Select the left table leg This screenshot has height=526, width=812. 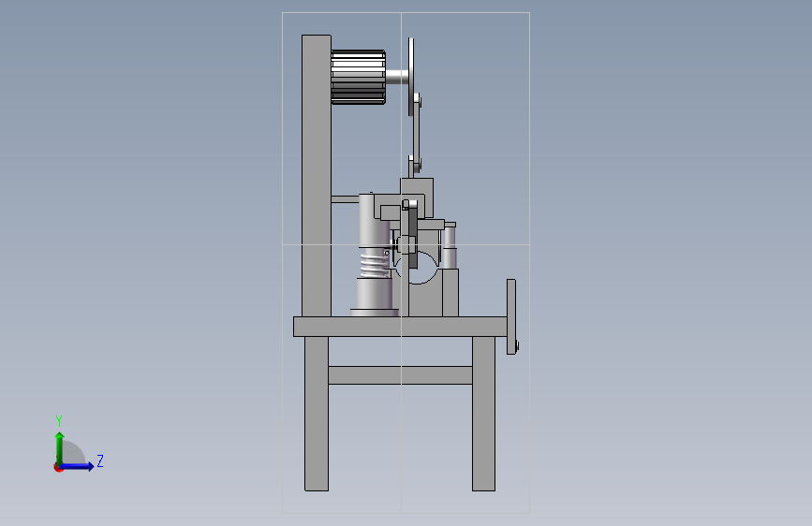[317, 413]
